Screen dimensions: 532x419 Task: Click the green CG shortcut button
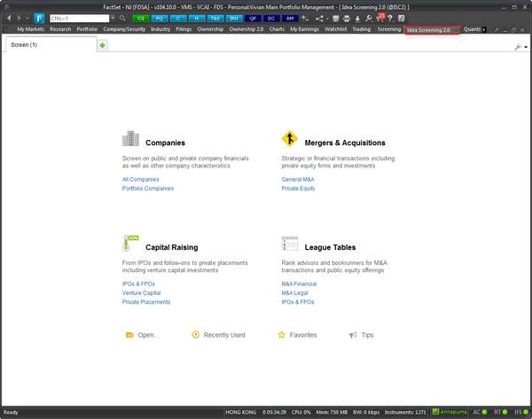[141, 19]
